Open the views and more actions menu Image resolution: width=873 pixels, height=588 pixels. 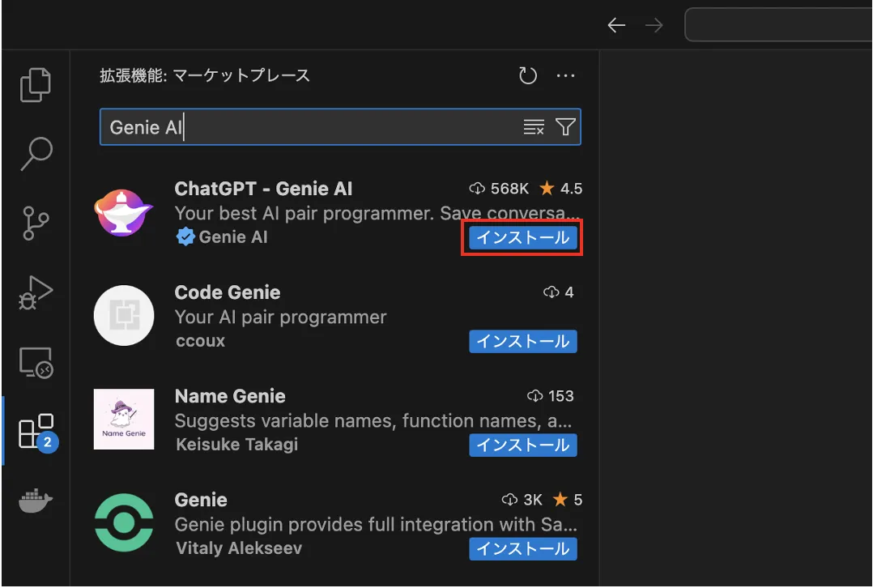point(566,75)
